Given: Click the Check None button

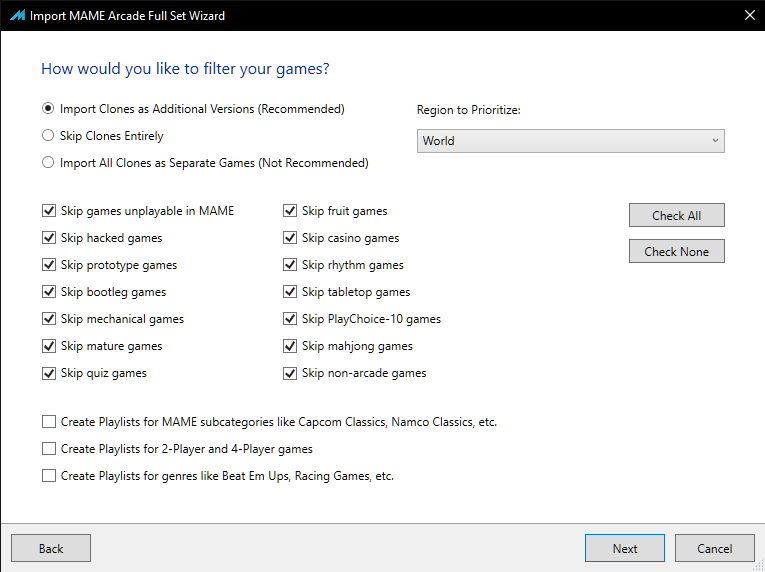Looking at the screenshot, I should click(677, 251).
